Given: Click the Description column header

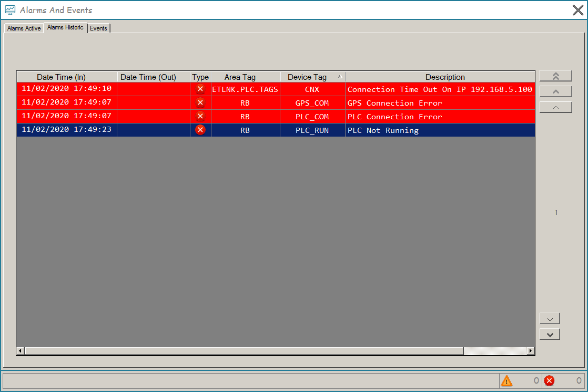Looking at the screenshot, I should [x=440, y=77].
